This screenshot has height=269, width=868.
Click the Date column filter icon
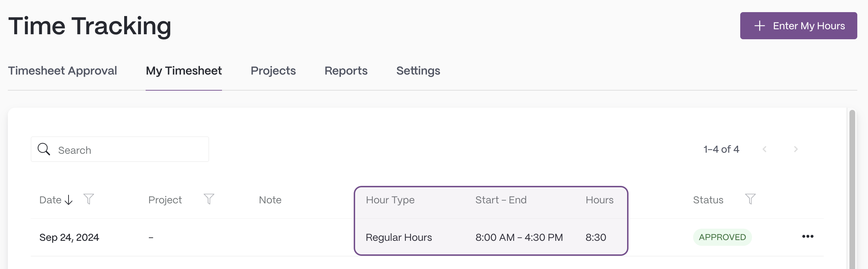pyautogui.click(x=89, y=199)
